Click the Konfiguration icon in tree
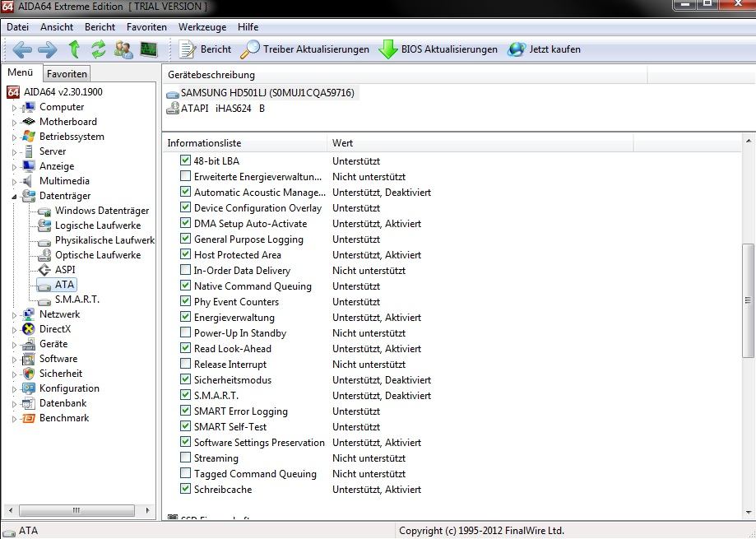This screenshot has height=539, width=756. [x=29, y=388]
